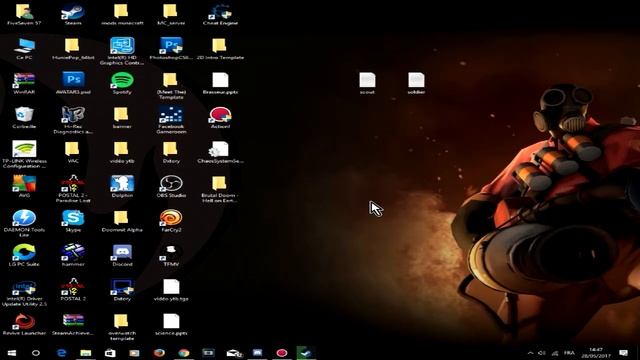This screenshot has height=360, width=640.
Task: Select the (Meet The) Template folder
Action: 171,86
